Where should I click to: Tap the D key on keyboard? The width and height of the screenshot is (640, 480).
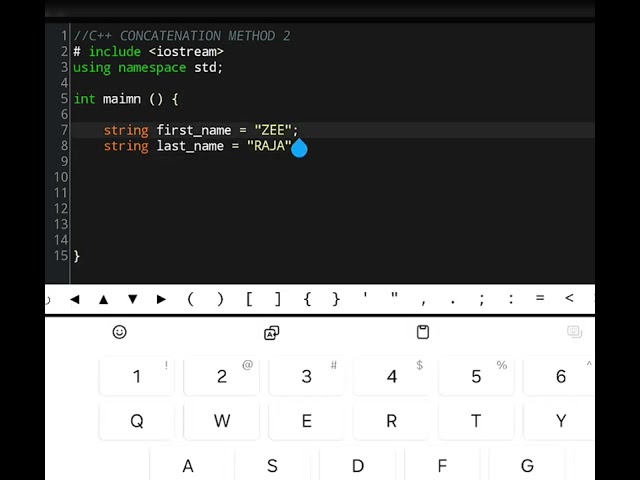point(358,464)
